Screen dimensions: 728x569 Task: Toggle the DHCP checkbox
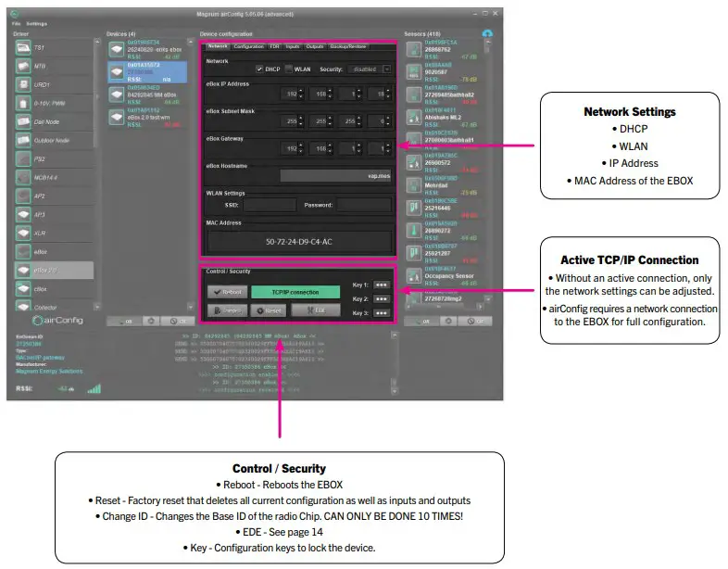(x=259, y=70)
